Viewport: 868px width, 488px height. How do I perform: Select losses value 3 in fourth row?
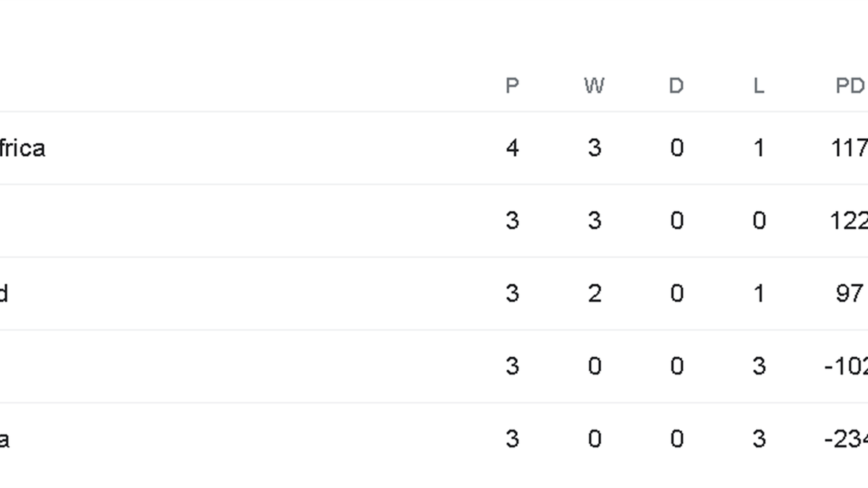point(758,367)
